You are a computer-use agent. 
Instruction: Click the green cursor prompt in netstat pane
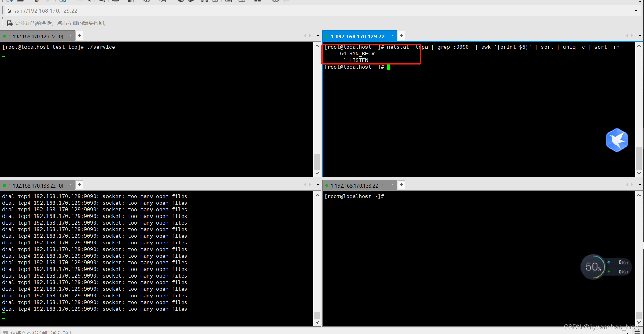coord(388,67)
